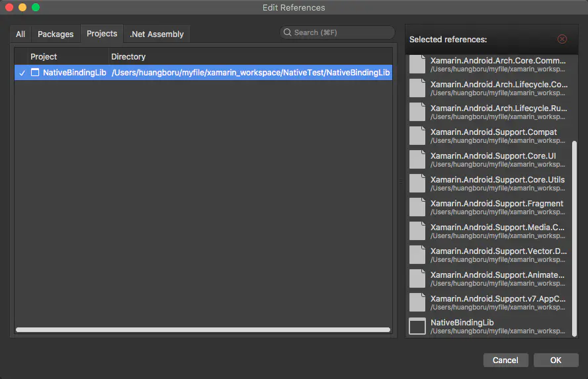Select Xamarin.Android.Support.v7.AppC... reference name
Viewport: 588px width, 379px height.
[x=498, y=299]
